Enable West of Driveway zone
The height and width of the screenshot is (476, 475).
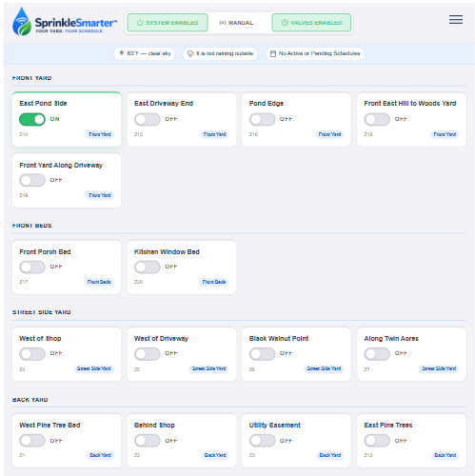pos(147,354)
